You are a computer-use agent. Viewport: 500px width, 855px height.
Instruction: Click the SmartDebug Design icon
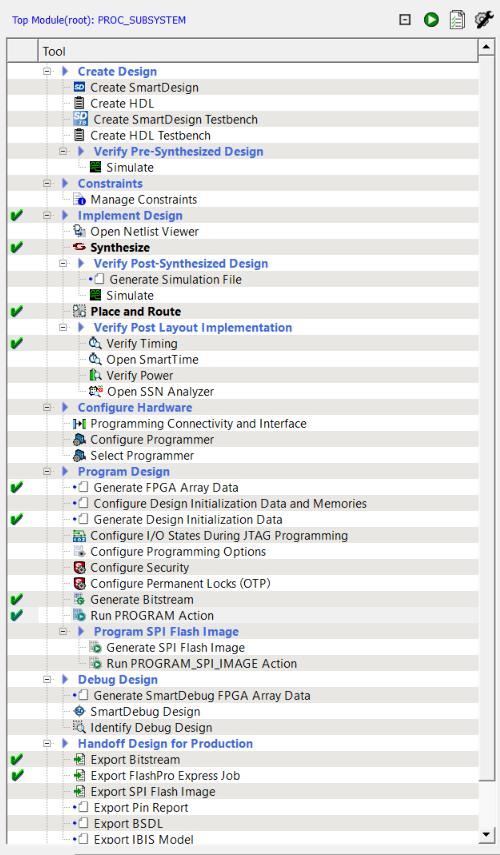80,712
